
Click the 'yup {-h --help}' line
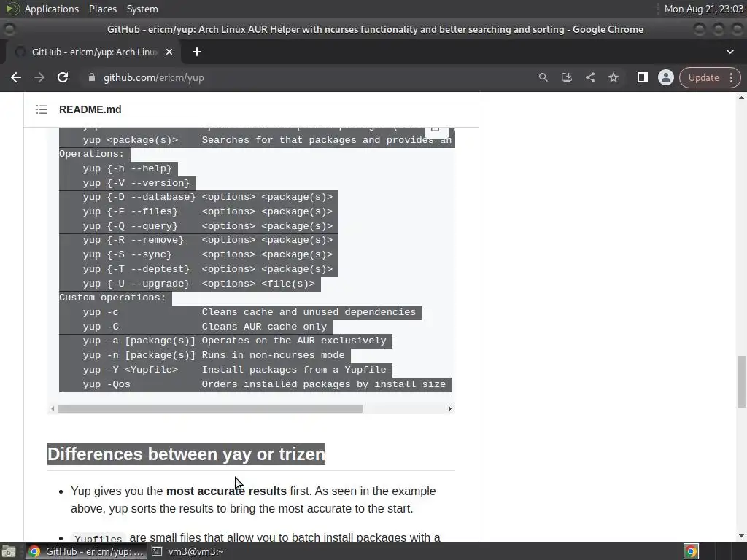(x=127, y=168)
